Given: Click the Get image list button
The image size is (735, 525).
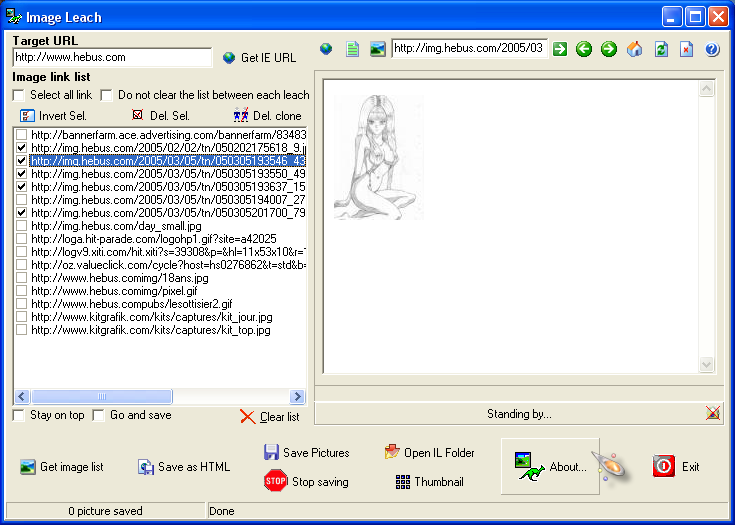Looking at the screenshot, I should (62, 467).
